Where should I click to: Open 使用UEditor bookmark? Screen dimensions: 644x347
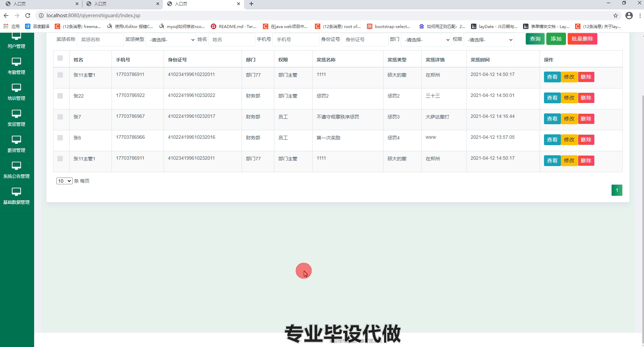(x=130, y=26)
